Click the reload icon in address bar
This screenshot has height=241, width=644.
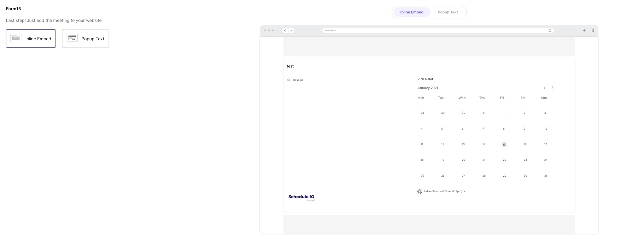click(550, 30)
